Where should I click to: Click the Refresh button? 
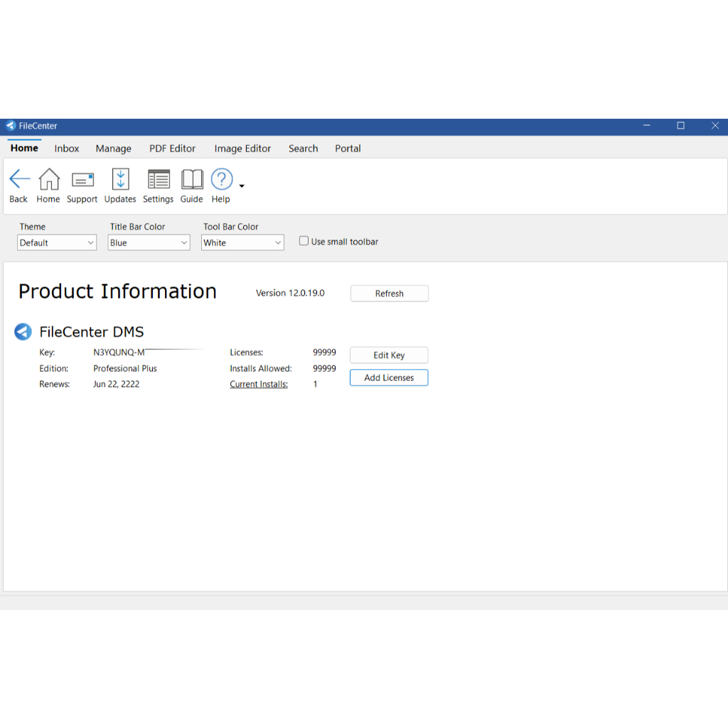coord(389,294)
